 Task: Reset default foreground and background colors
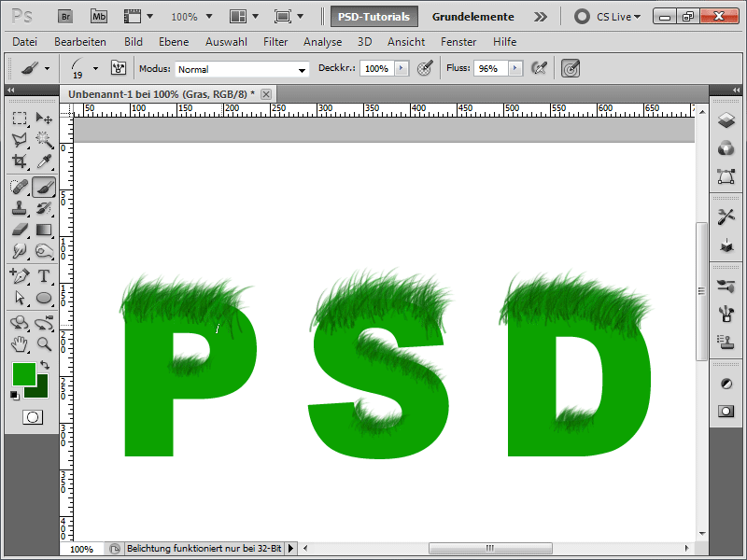pos(15,395)
